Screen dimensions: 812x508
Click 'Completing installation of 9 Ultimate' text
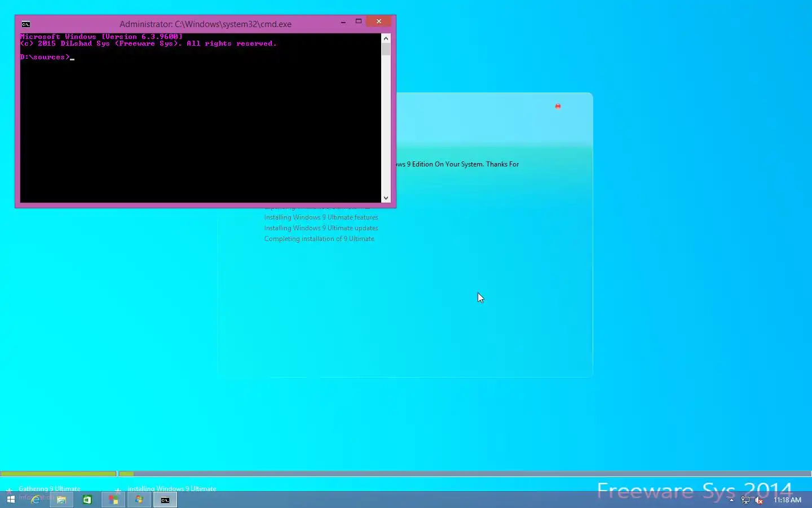point(319,239)
